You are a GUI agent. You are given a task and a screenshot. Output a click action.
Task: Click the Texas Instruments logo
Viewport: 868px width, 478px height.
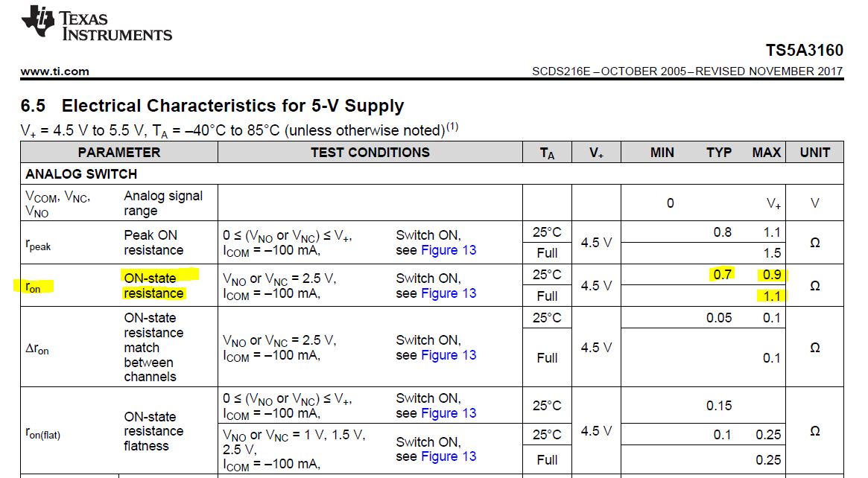[96, 25]
